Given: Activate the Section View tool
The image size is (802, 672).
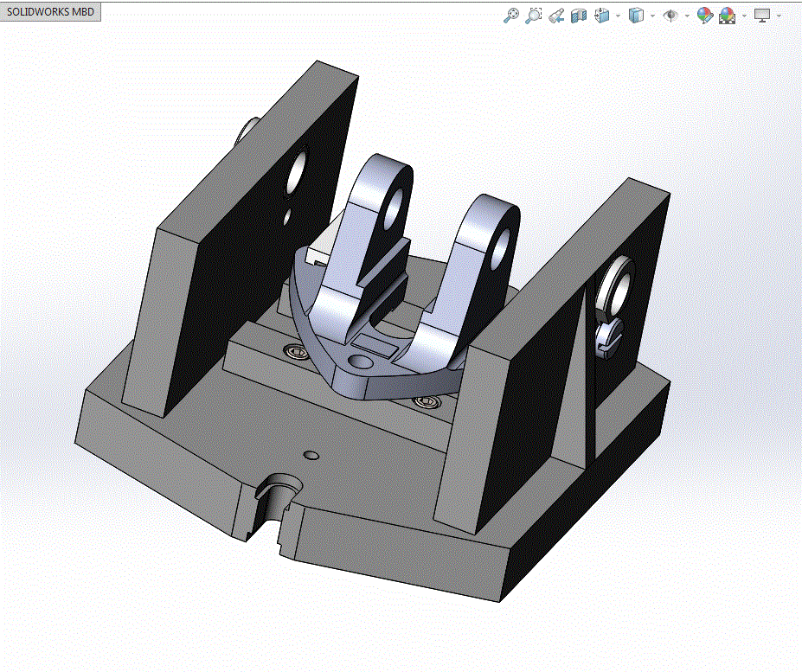Looking at the screenshot, I should pos(579,16).
